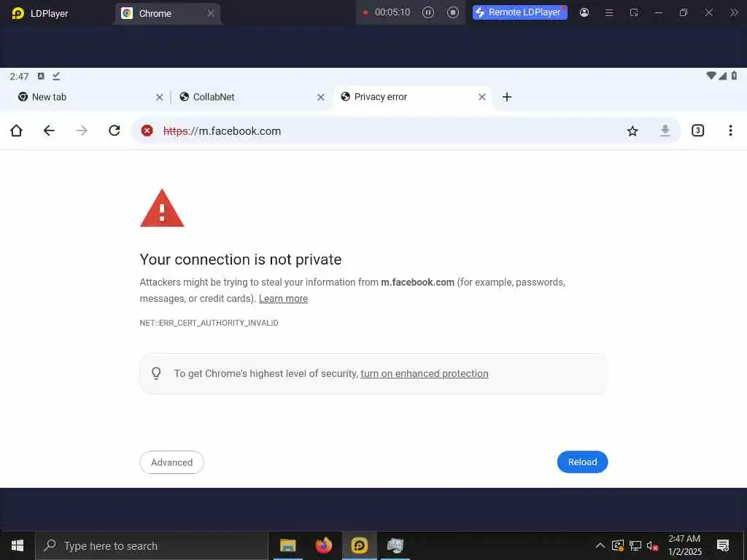Pause the screen recording
Screen dimensions: 747x560
427,12
